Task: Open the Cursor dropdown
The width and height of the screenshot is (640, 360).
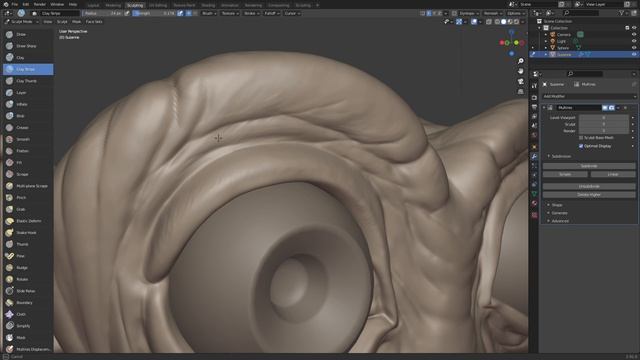Action: tap(292, 13)
